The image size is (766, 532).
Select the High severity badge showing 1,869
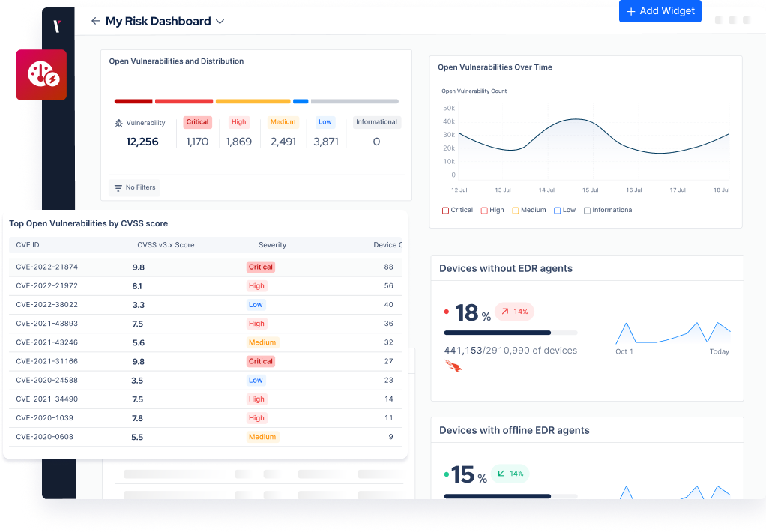coord(238,122)
